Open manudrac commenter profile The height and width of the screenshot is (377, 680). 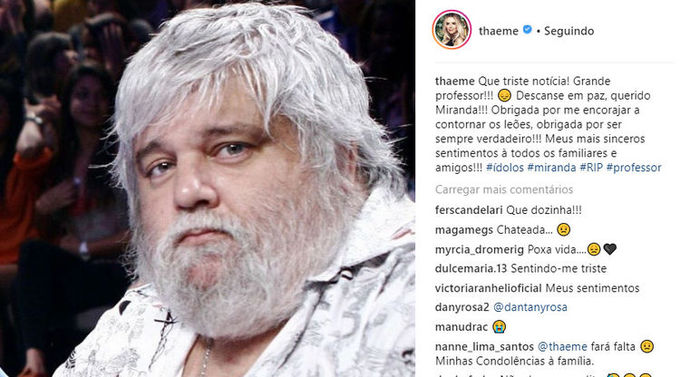461,327
